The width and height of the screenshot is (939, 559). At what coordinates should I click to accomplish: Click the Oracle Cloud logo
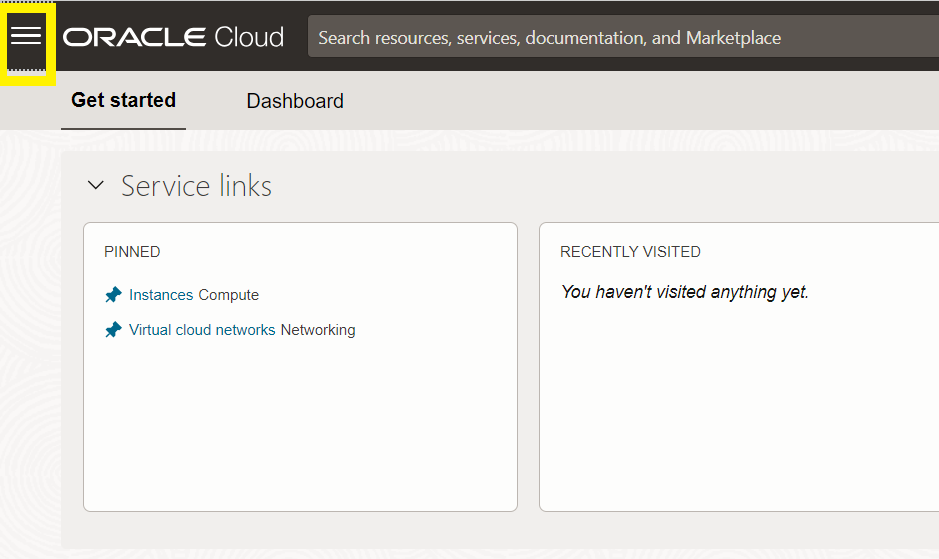174,37
